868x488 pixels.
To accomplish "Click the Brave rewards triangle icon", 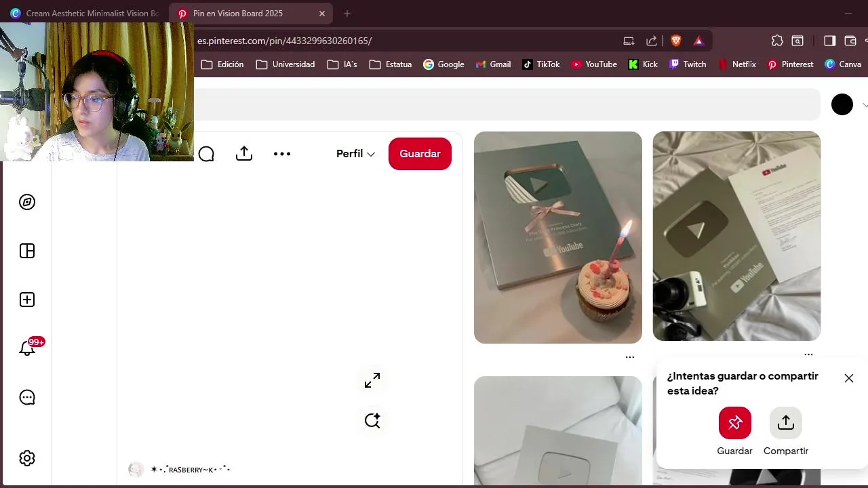I will [698, 41].
